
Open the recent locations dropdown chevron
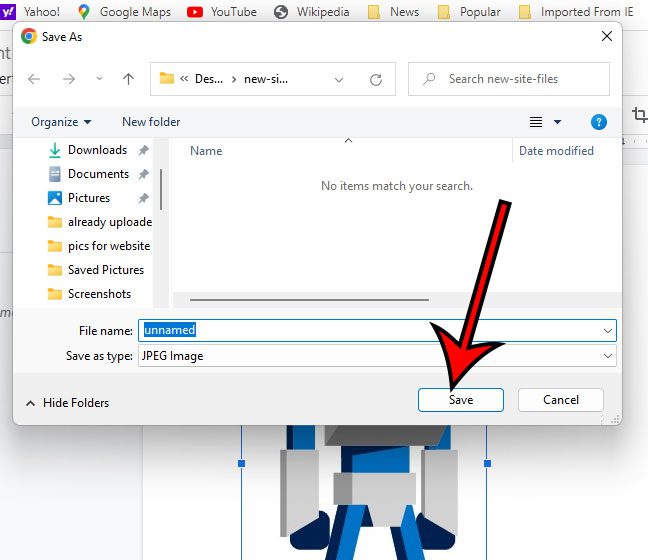[x=98, y=79]
